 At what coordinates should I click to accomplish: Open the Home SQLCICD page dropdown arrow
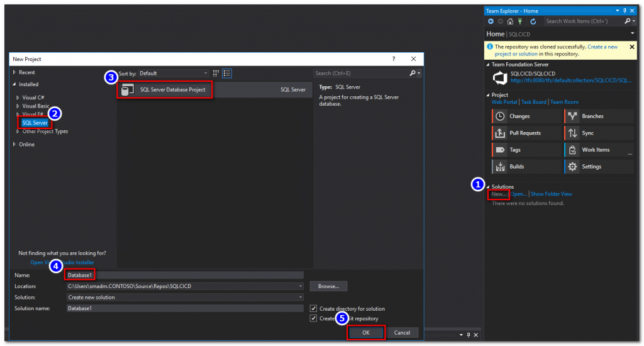[632, 34]
